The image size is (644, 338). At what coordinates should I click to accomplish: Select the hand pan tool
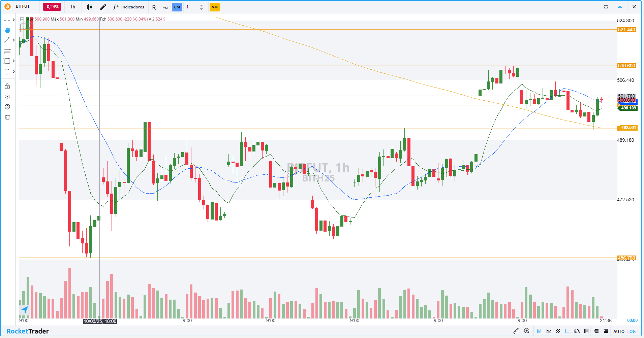pos(7,30)
